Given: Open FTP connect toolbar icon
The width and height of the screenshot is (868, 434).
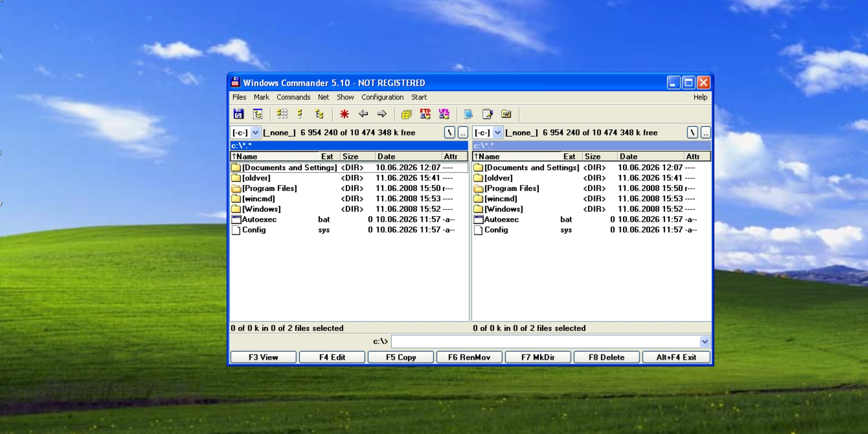Looking at the screenshot, I should [x=425, y=114].
